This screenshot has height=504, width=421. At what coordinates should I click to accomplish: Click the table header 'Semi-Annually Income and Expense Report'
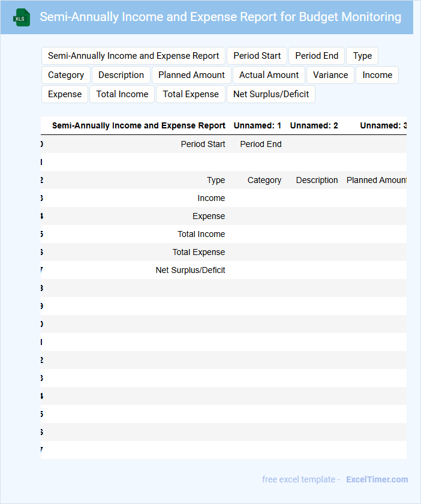[x=139, y=125]
